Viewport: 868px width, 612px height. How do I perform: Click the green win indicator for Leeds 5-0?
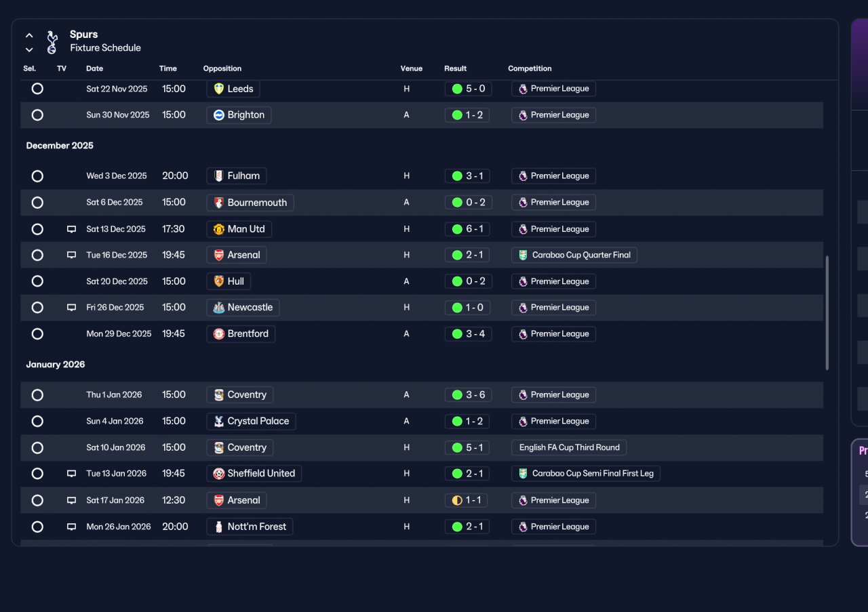click(x=457, y=89)
